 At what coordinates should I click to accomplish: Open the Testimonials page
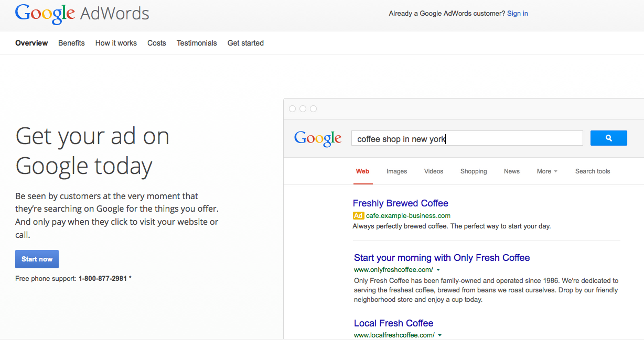[197, 43]
